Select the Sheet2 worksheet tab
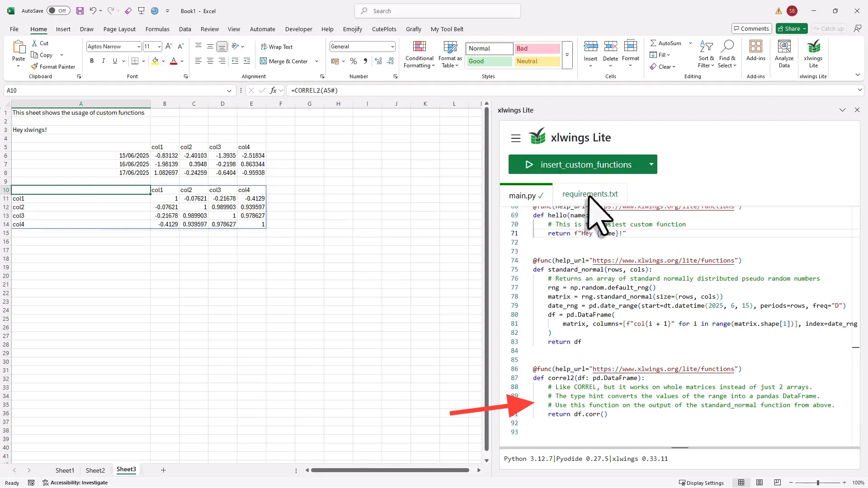This screenshot has width=868, height=488. (95, 470)
